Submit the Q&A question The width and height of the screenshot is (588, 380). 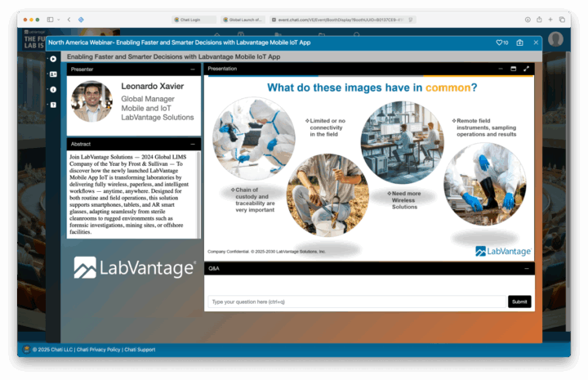[519, 302]
